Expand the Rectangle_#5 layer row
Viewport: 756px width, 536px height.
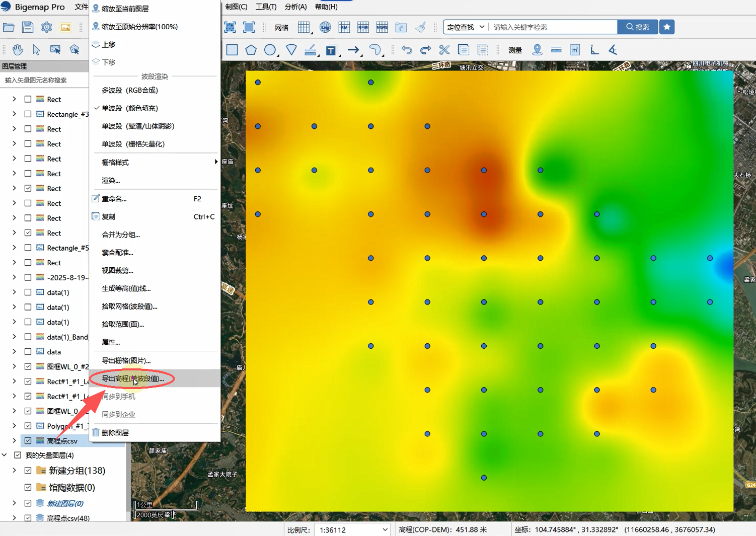pos(14,248)
